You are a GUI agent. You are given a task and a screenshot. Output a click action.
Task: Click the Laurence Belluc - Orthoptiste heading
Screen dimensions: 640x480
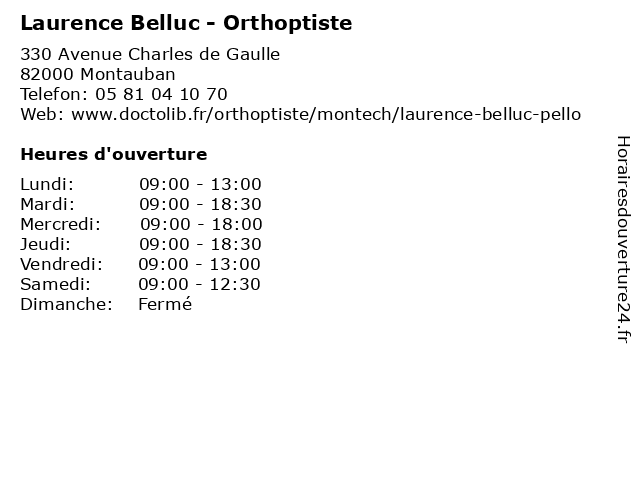point(186,23)
